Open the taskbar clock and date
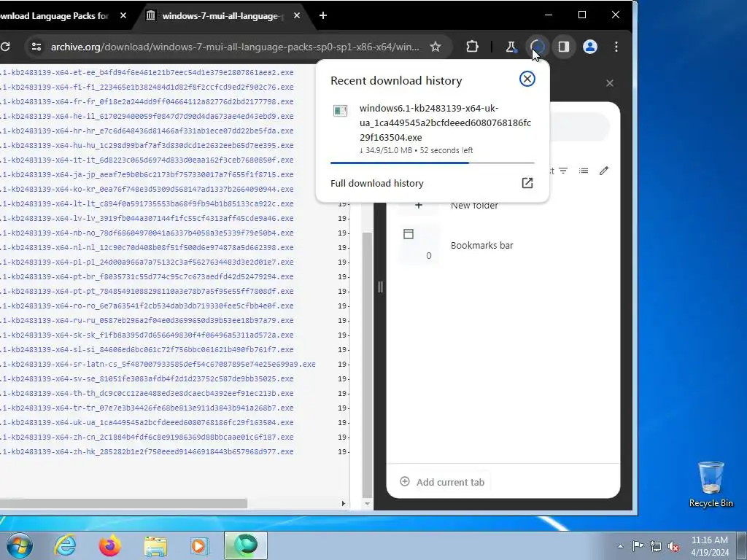The height and width of the screenshot is (560, 747). click(710, 546)
